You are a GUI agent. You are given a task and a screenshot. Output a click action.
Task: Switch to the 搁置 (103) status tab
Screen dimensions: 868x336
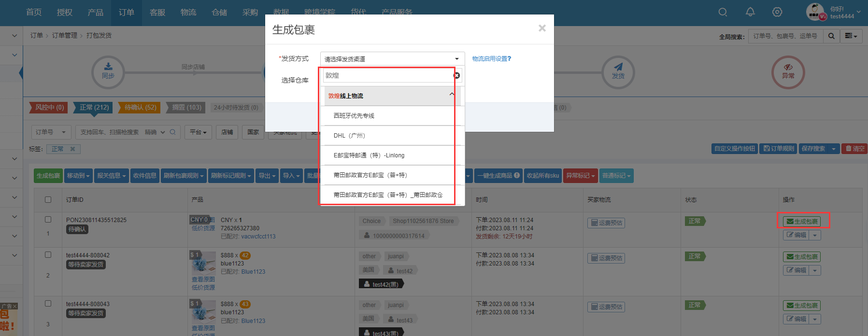(186, 107)
